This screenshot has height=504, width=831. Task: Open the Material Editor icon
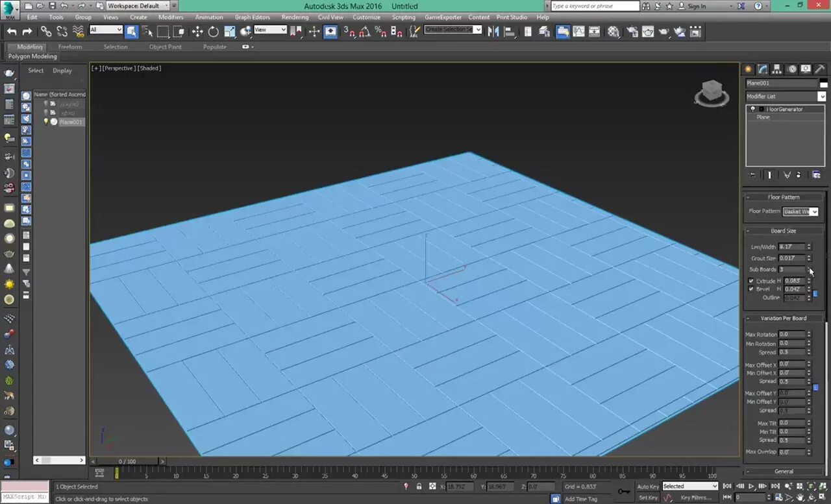point(614,32)
